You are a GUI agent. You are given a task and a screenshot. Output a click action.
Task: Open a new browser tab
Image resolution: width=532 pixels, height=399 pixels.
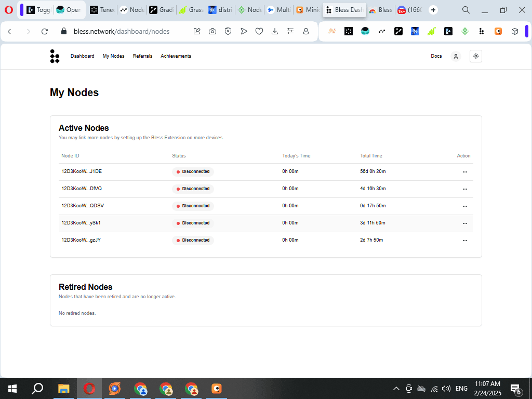[x=433, y=10]
